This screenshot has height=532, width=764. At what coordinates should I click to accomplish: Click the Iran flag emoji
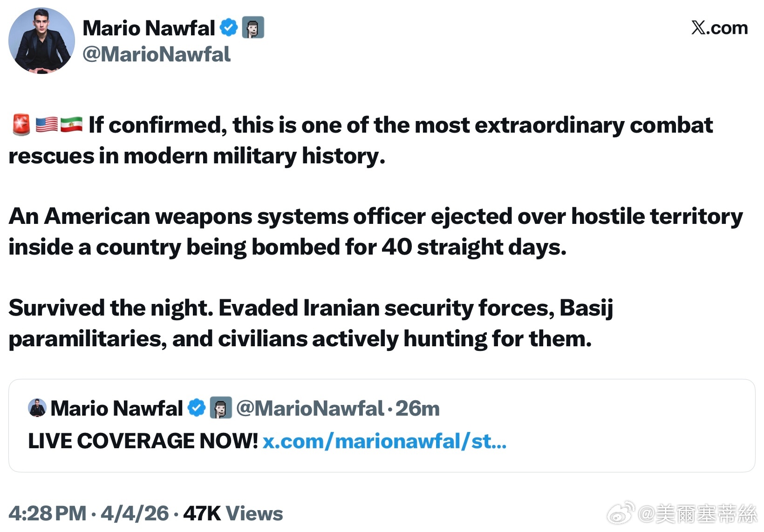pos(71,125)
